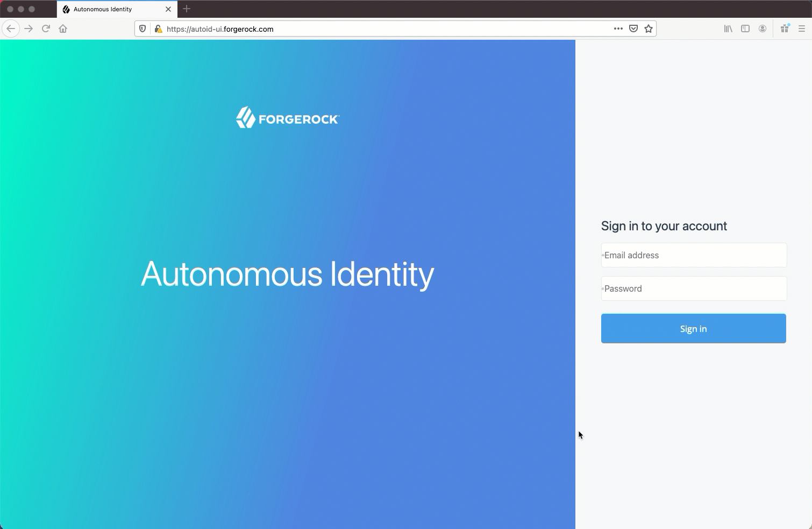Screen dimensions: 812x529
Task: Click the Email address field
Action: (x=694, y=256)
